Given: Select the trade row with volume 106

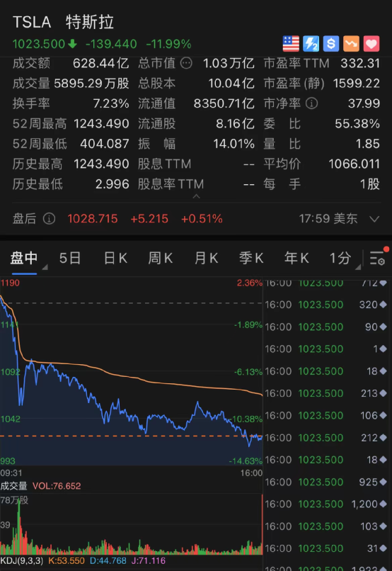Looking at the screenshot, I should tap(325, 416).
